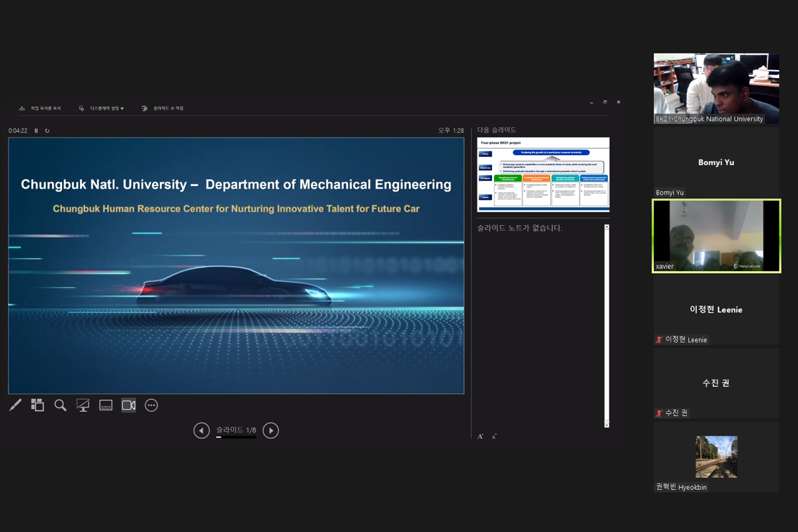Toggle the camera icon in presenter toolbar
This screenshot has height=532, width=798.
[129, 405]
